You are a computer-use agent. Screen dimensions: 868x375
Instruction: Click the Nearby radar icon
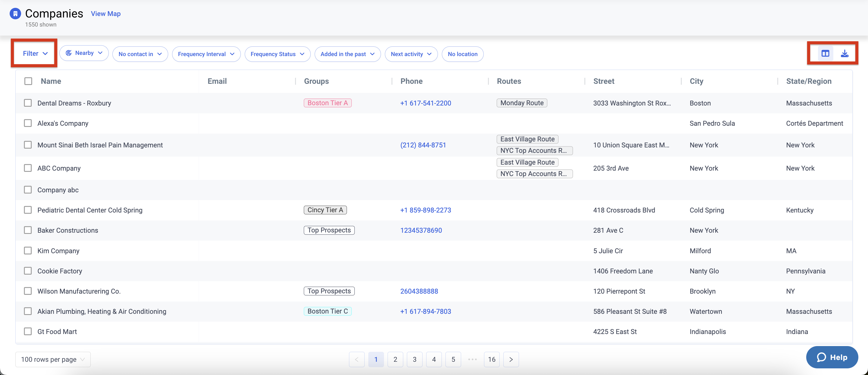pyautogui.click(x=69, y=53)
